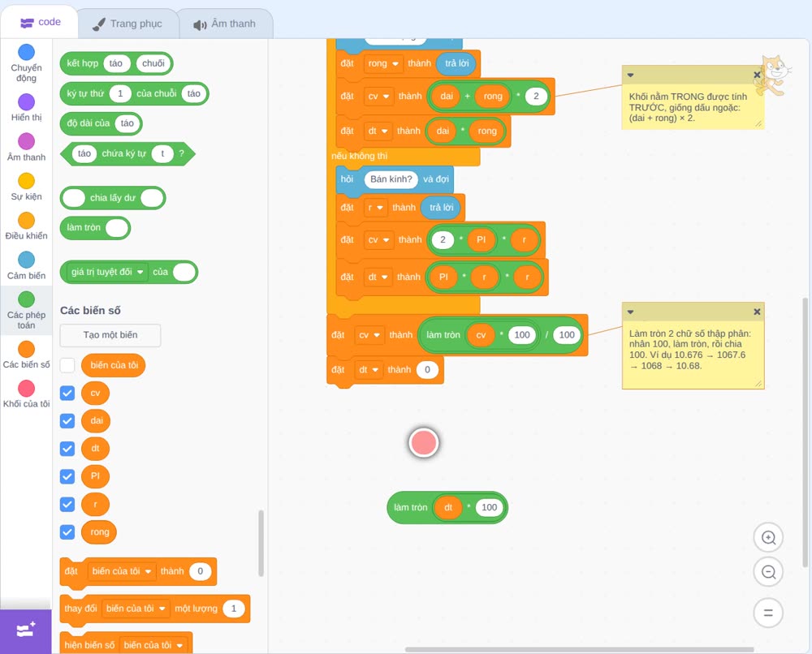
Task: Click the Tạo một biến button
Action: pos(110,335)
